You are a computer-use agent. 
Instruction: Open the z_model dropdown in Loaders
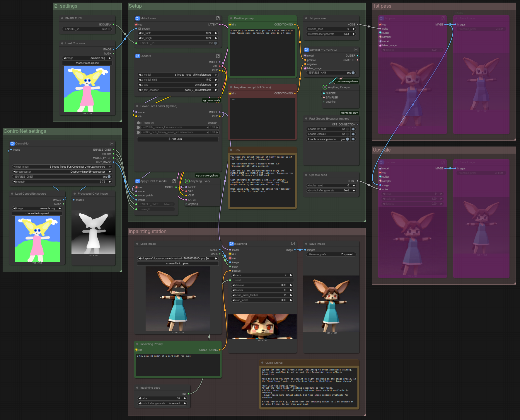point(178,75)
